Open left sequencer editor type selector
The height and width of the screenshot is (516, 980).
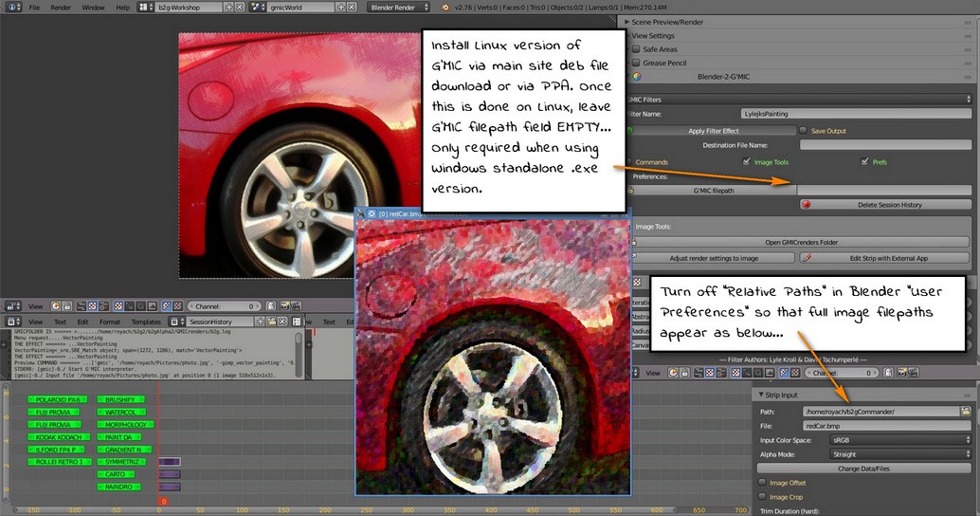pos(14,305)
